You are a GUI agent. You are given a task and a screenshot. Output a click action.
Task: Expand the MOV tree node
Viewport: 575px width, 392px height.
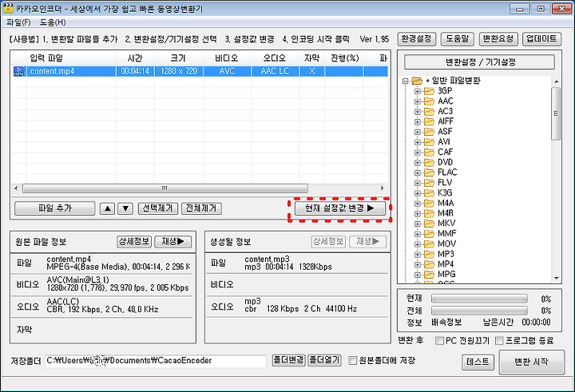[x=418, y=244]
